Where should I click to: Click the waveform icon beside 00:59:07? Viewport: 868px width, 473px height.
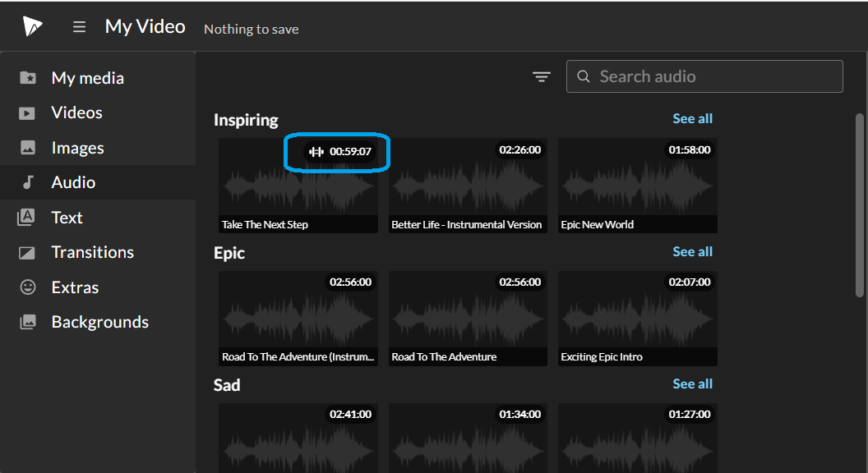click(x=316, y=152)
